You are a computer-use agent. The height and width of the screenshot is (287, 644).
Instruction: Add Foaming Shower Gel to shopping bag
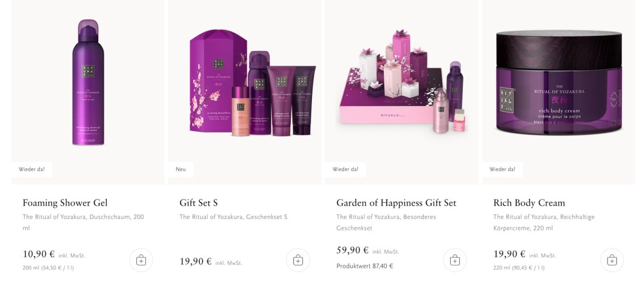tap(141, 260)
